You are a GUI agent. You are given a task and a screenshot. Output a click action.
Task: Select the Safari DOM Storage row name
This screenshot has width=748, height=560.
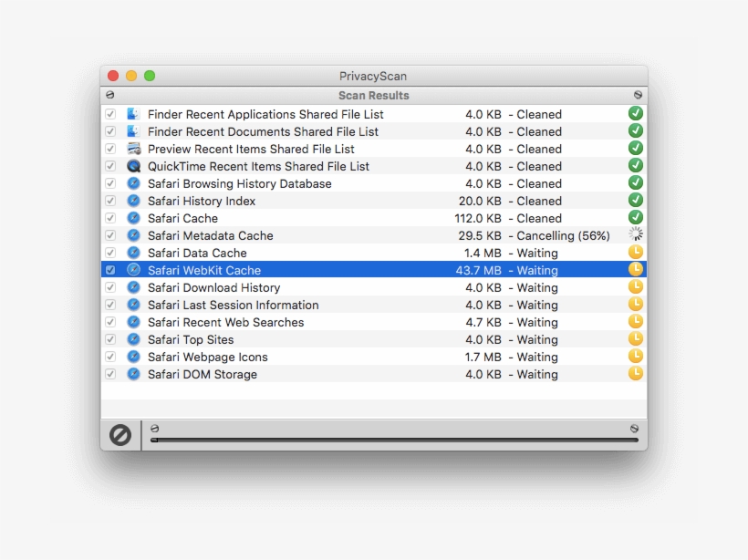pyautogui.click(x=203, y=375)
